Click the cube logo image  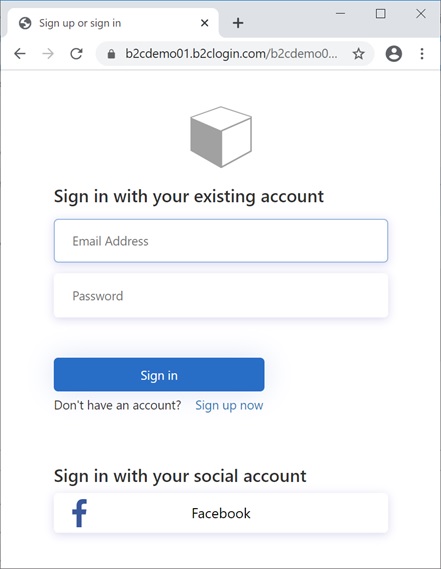[221, 137]
